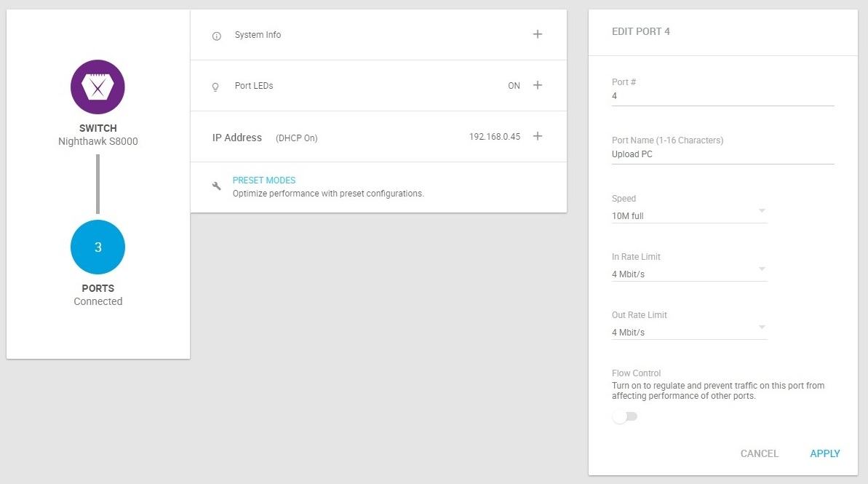Open the PRESET MODES link
The height and width of the screenshot is (484, 868).
click(x=263, y=180)
